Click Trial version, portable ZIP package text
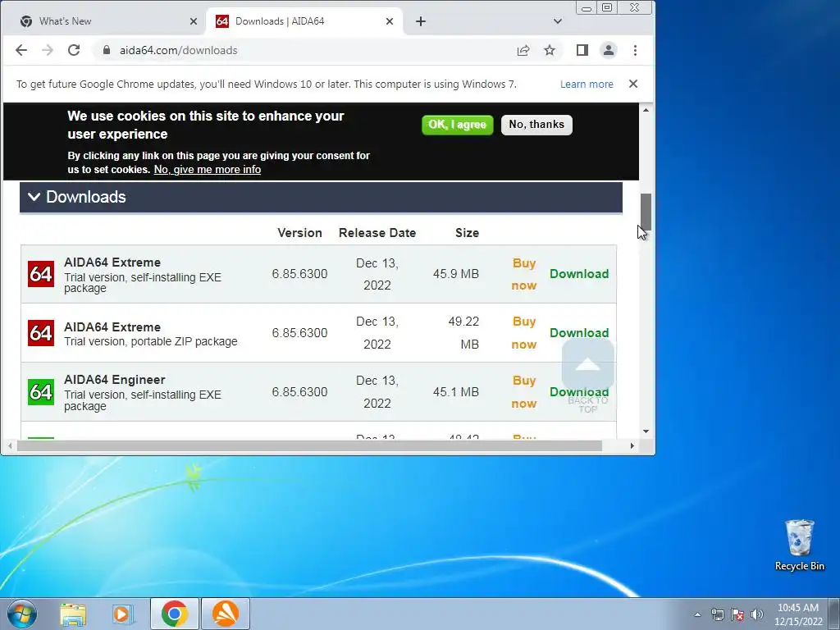Viewport: 840px width, 630px height. point(151,342)
